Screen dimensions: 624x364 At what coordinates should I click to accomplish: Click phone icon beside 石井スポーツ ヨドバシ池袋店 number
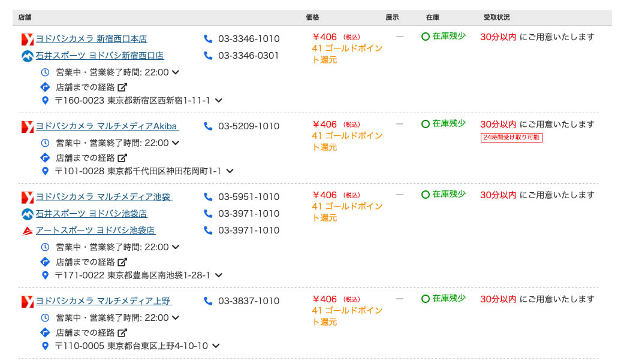tap(208, 213)
